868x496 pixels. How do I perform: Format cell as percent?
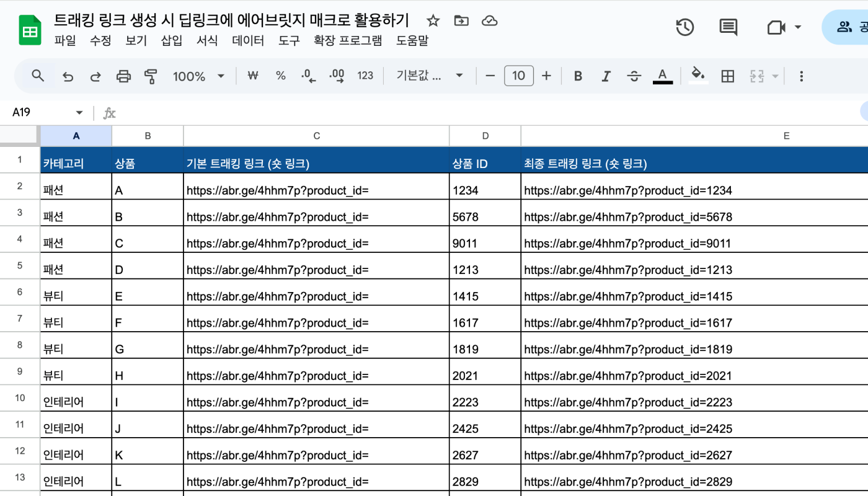[281, 76]
